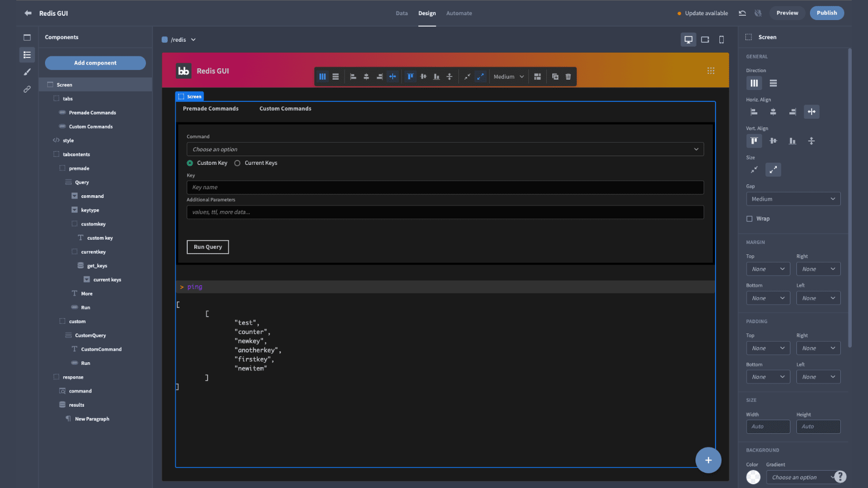Open the Command 'Choose an option' dropdown
Viewport: 868px width, 488px height.
tap(445, 149)
